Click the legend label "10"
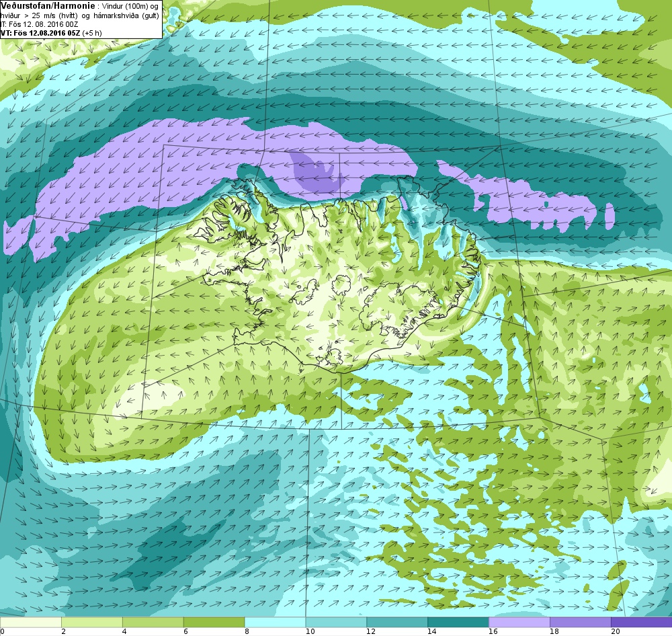 310,631
